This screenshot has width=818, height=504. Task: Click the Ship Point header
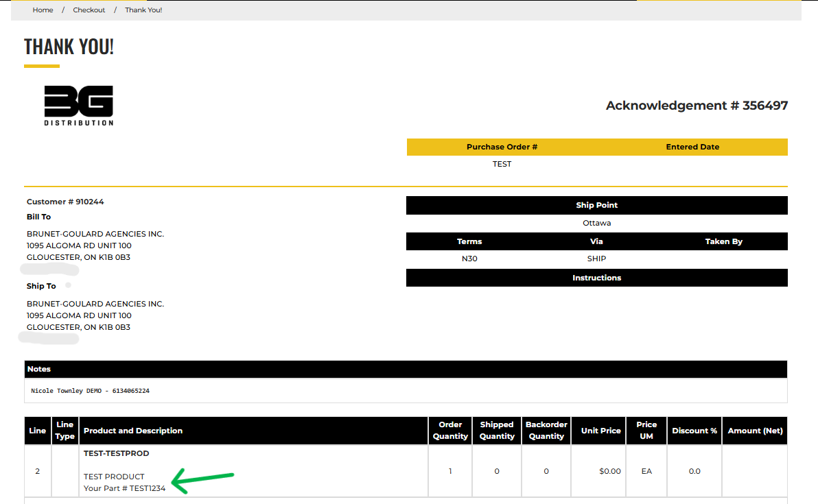[597, 205]
